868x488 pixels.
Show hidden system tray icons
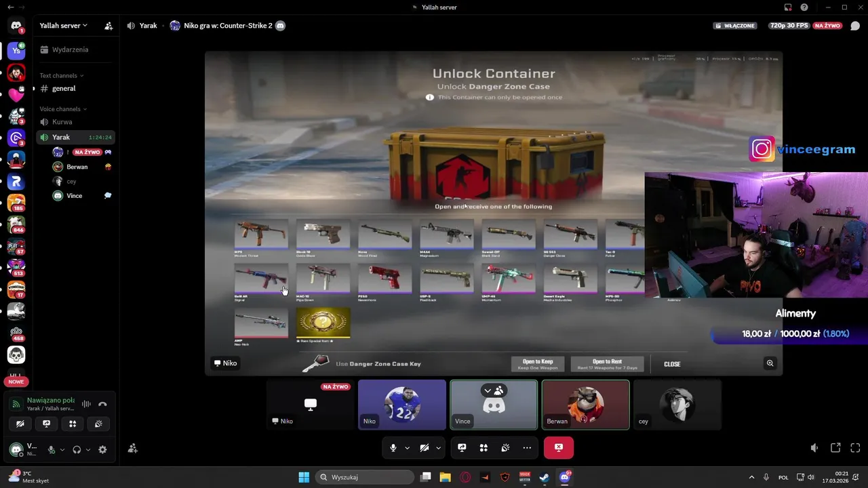point(751,477)
